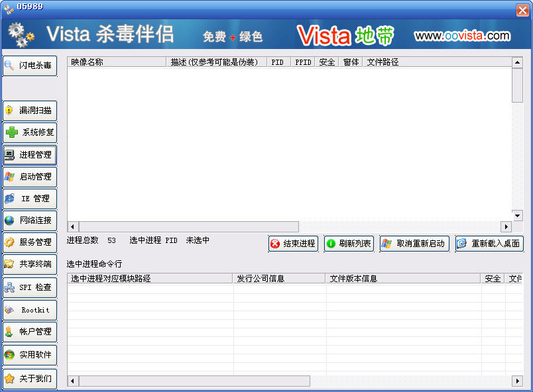Sort modules by 选中进程对应模块路径 header
The width and height of the screenshot is (533, 392).
(x=150, y=279)
